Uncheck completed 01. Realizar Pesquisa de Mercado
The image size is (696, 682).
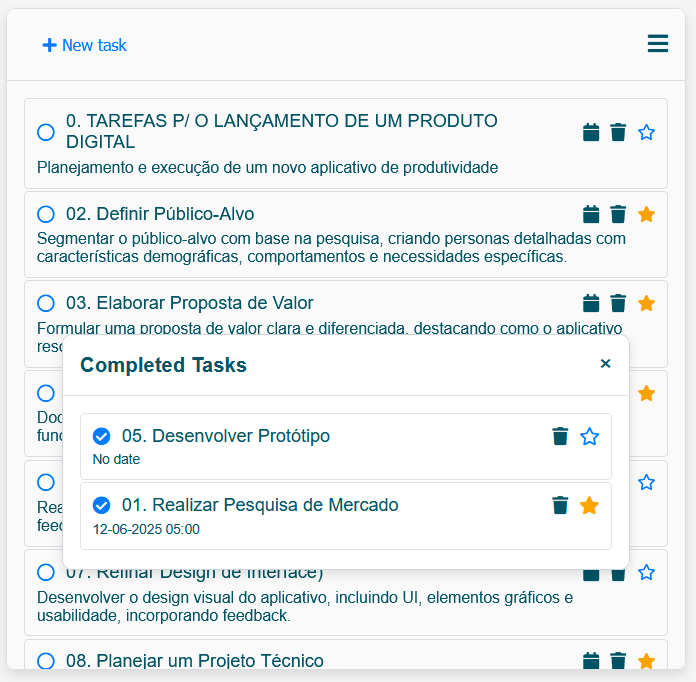[x=102, y=505]
